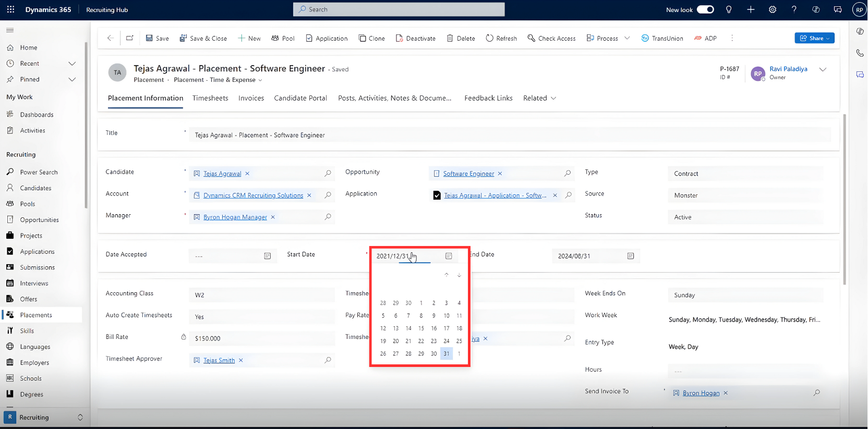Click the ADP command
The width and height of the screenshot is (868, 429).
tap(705, 38)
